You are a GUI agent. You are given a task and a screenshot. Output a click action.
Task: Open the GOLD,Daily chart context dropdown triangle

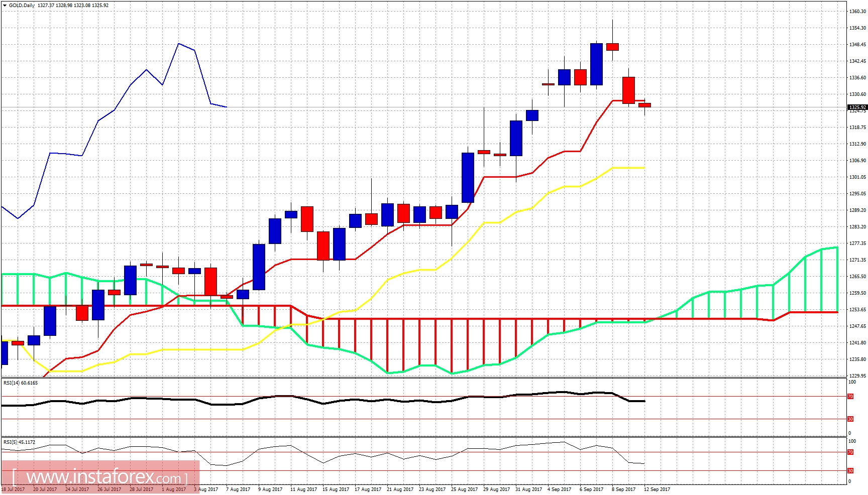click(5, 6)
